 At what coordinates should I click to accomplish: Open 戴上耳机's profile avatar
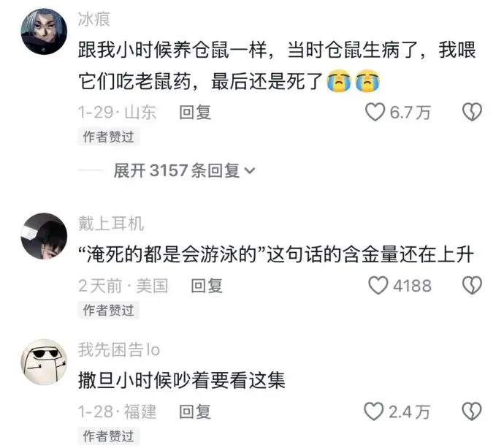click(x=44, y=236)
